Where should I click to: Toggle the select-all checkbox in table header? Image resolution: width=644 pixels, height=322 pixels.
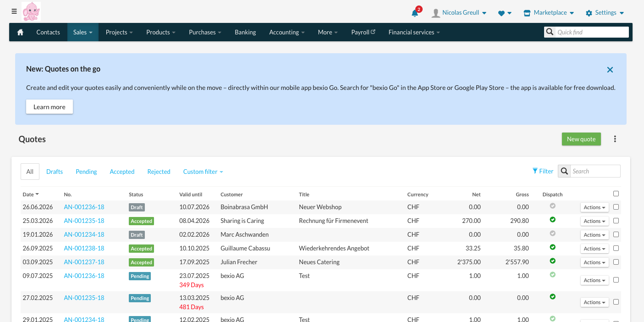pyautogui.click(x=616, y=194)
